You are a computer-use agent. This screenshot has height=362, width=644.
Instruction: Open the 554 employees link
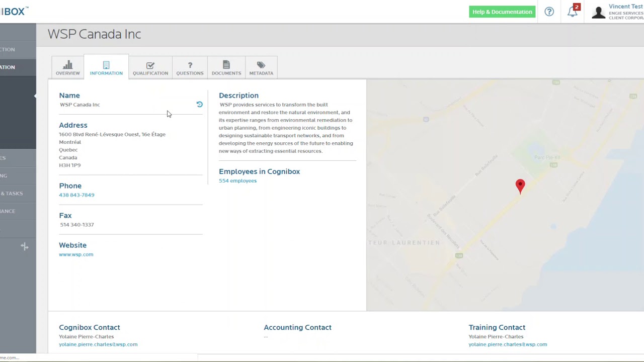point(237,181)
